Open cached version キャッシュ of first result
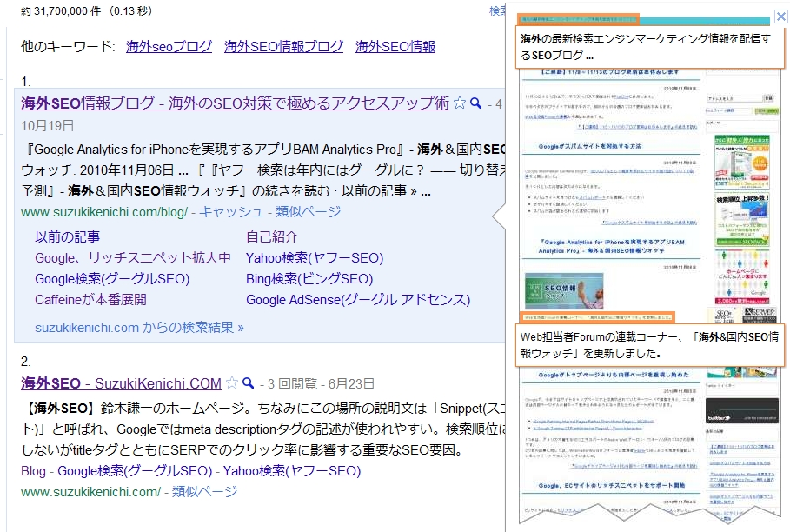Viewport: 790px width, 532px height. coord(231,212)
